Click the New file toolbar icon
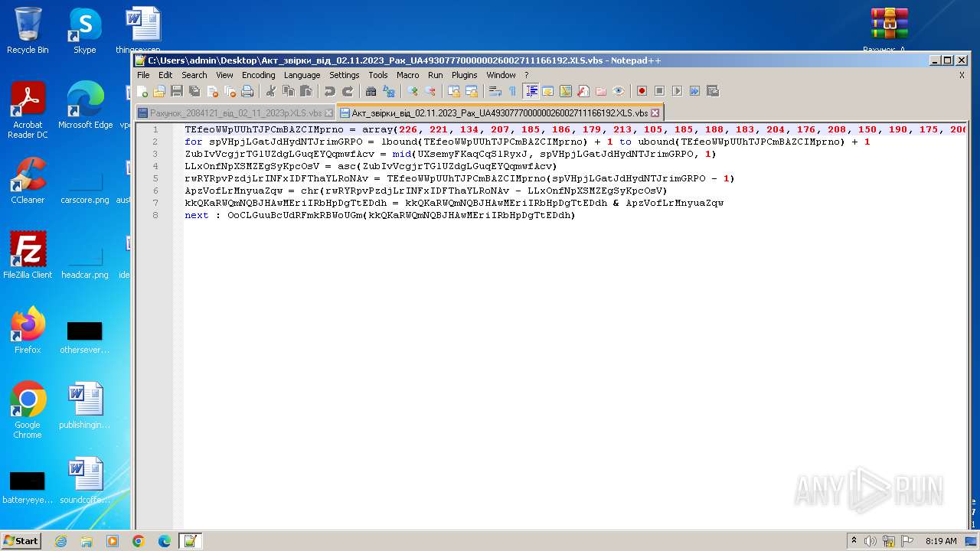980x551 pixels. pos(142,91)
